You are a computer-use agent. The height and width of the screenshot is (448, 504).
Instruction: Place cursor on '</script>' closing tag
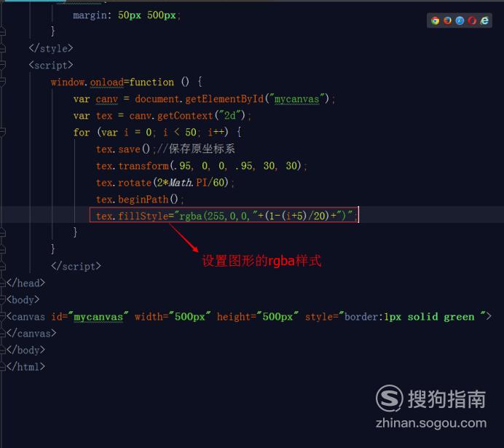76,267
